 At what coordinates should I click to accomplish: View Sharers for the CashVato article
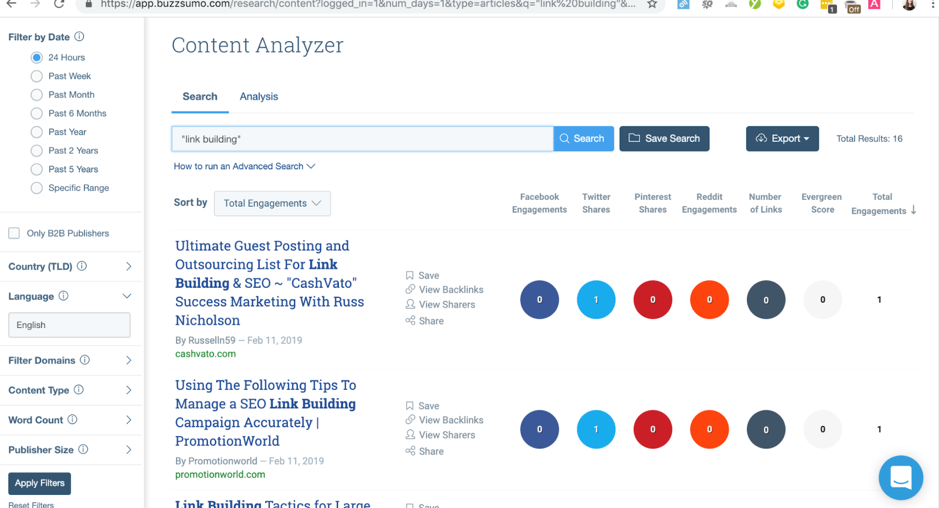[440, 304]
